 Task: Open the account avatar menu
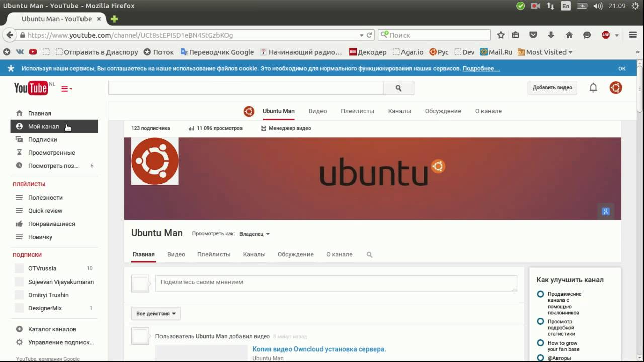click(615, 88)
